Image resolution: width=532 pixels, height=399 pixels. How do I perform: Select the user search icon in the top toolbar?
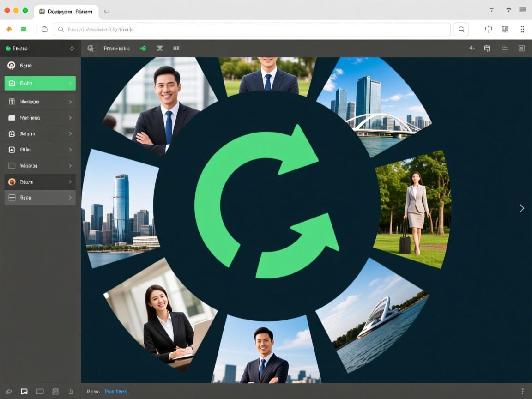(x=91, y=48)
